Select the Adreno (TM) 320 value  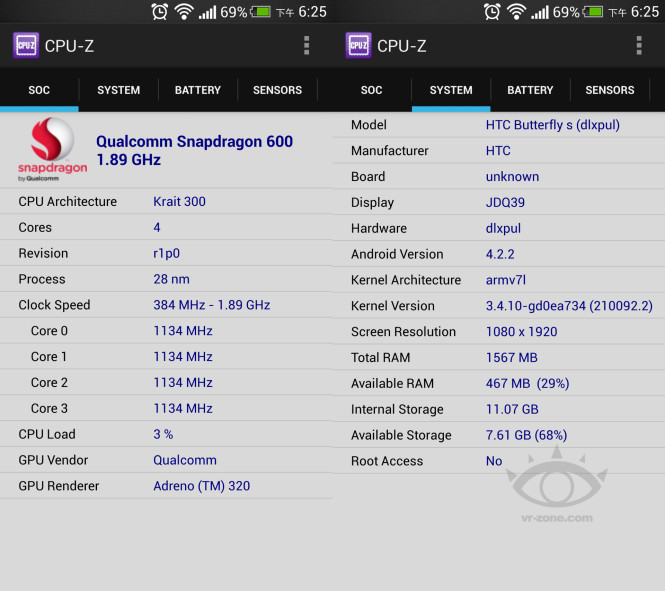coord(201,486)
